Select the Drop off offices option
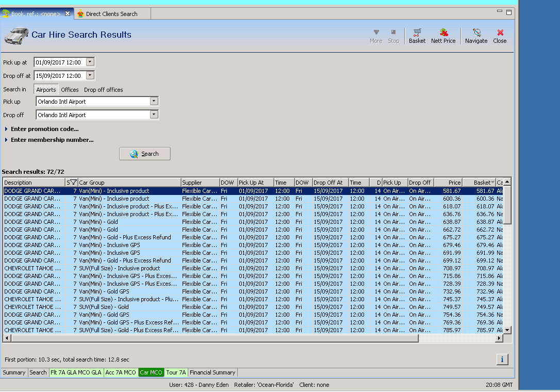 pyautogui.click(x=103, y=90)
